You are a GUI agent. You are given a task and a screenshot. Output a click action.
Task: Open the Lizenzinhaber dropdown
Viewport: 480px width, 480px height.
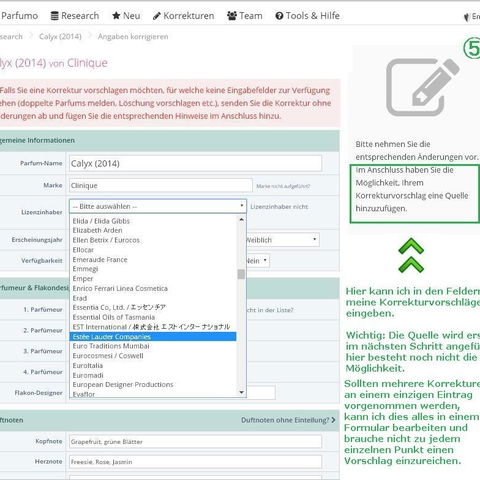[158, 206]
